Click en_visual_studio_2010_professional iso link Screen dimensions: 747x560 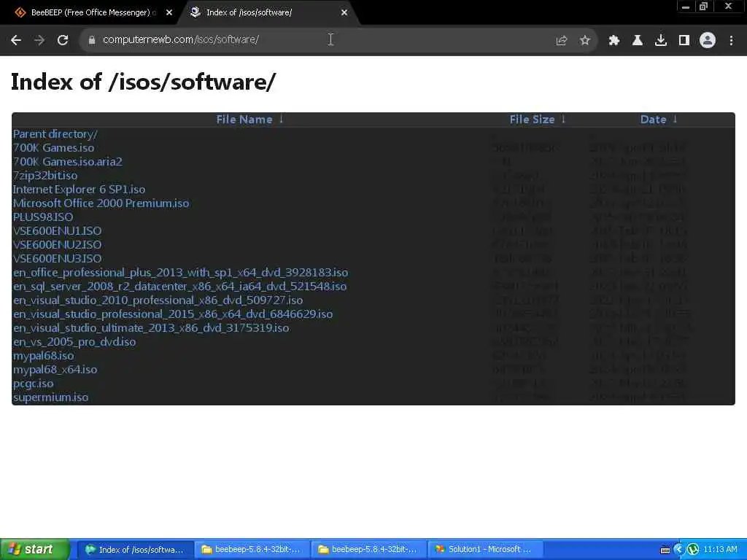click(158, 300)
